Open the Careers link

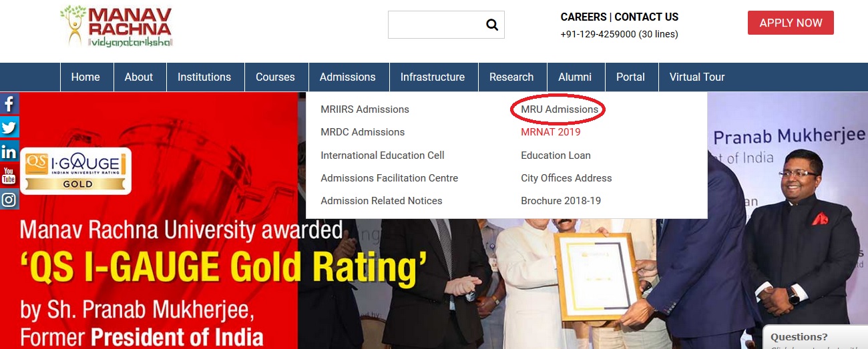click(x=583, y=17)
